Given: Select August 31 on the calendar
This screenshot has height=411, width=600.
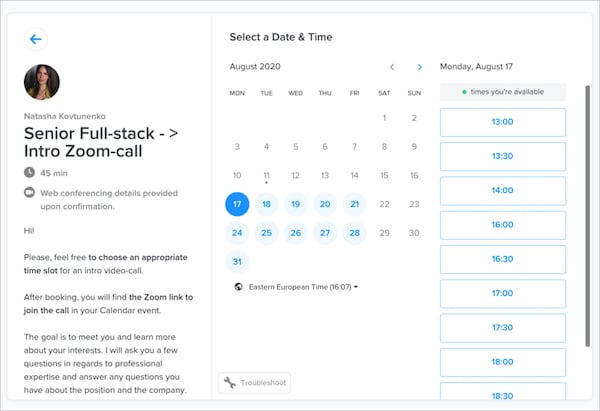Looking at the screenshot, I should (x=237, y=262).
